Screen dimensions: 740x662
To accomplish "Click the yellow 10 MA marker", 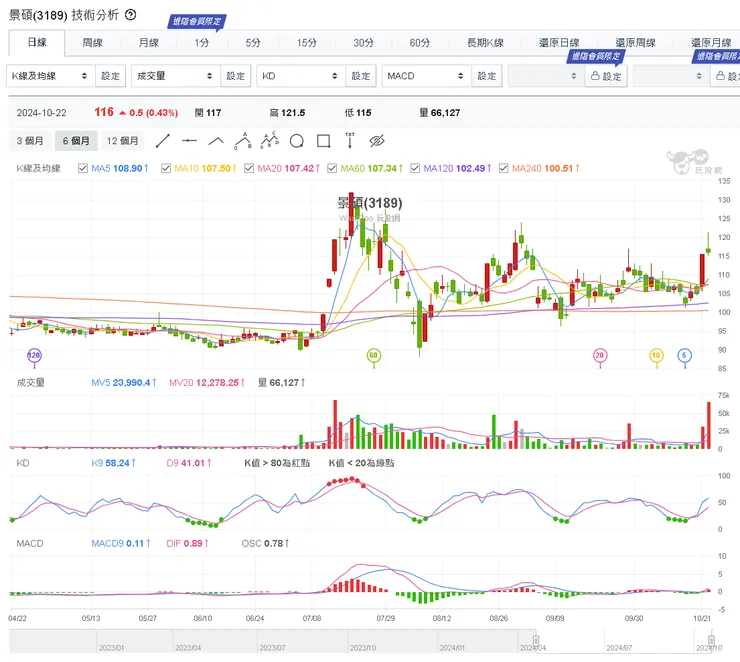I will coord(656,355).
